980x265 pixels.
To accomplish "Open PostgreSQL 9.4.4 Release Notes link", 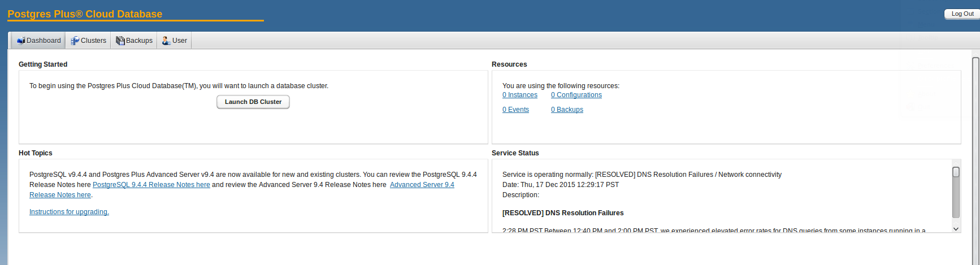I will 151,185.
